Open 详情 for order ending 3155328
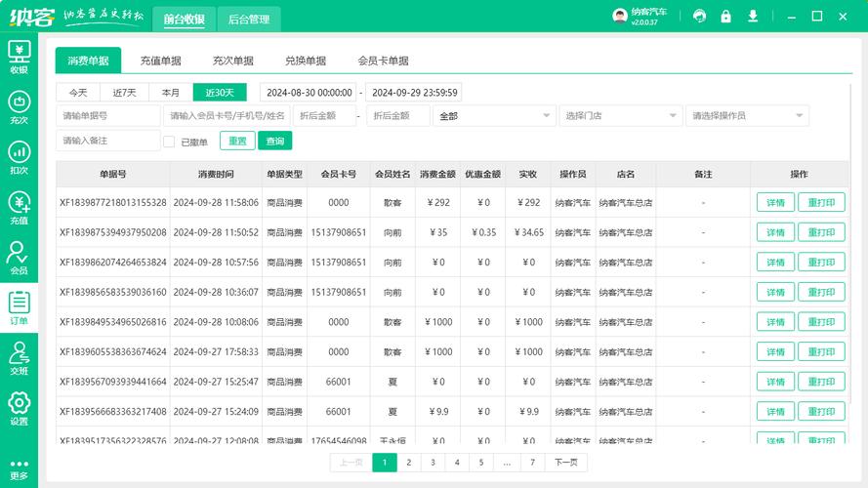The width and height of the screenshot is (868, 488). [775, 202]
